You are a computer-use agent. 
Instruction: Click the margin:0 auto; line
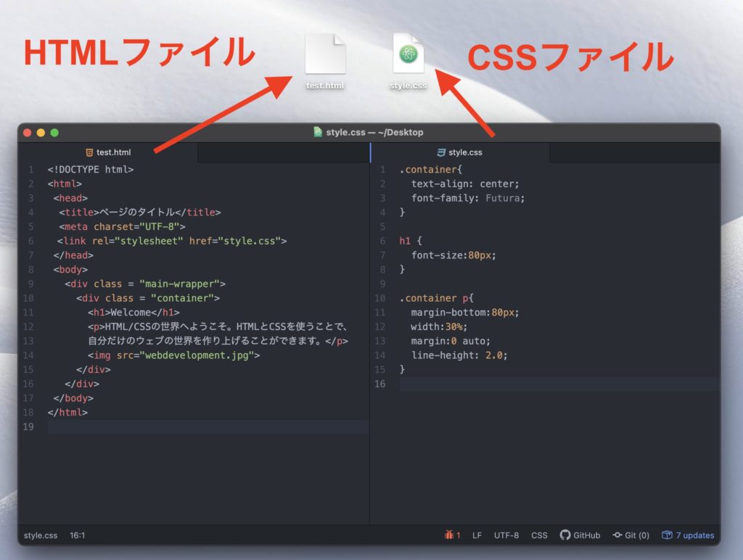pos(451,341)
